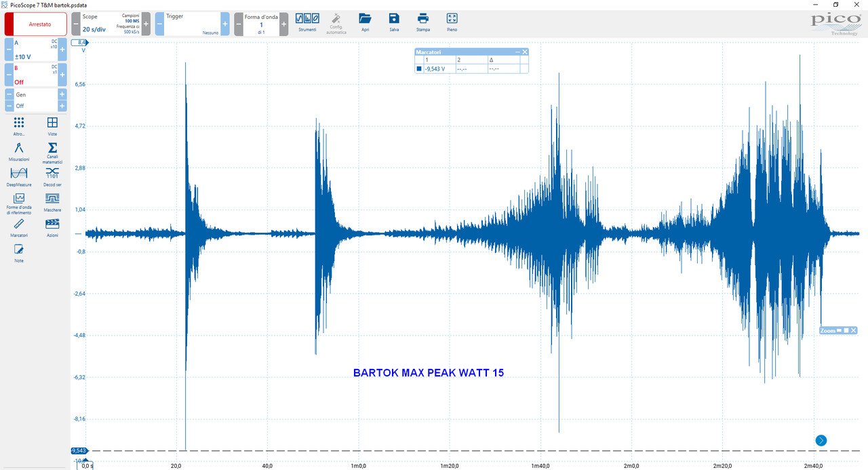Viewport: 868px width, 470px height.
Task: Open a file with the Apri folder icon
Action: pyautogui.click(x=365, y=22)
